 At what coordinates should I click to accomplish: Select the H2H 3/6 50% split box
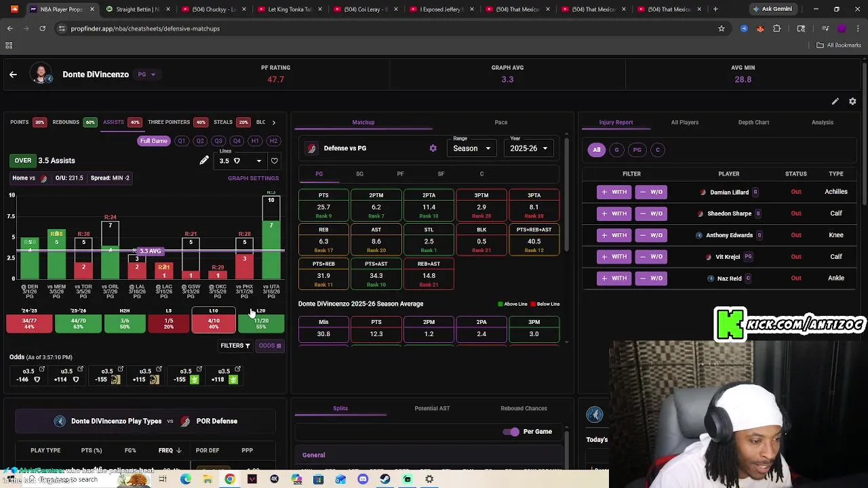[125, 321]
